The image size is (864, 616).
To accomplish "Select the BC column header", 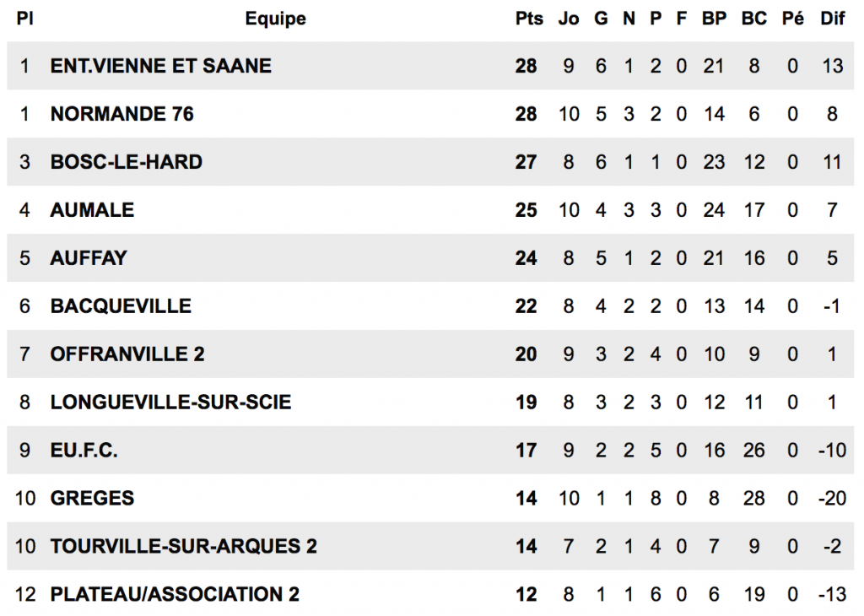I will pos(753,19).
